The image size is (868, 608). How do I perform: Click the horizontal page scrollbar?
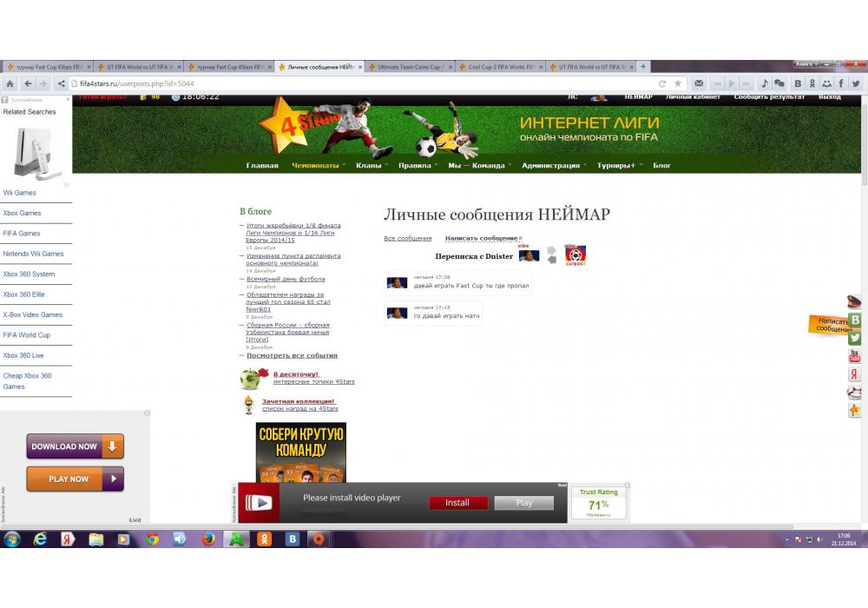(x=397, y=526)
